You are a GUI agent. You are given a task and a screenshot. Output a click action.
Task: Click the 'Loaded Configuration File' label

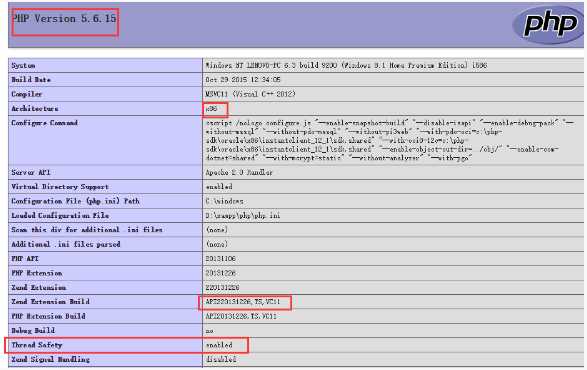(x=60, y=216)
